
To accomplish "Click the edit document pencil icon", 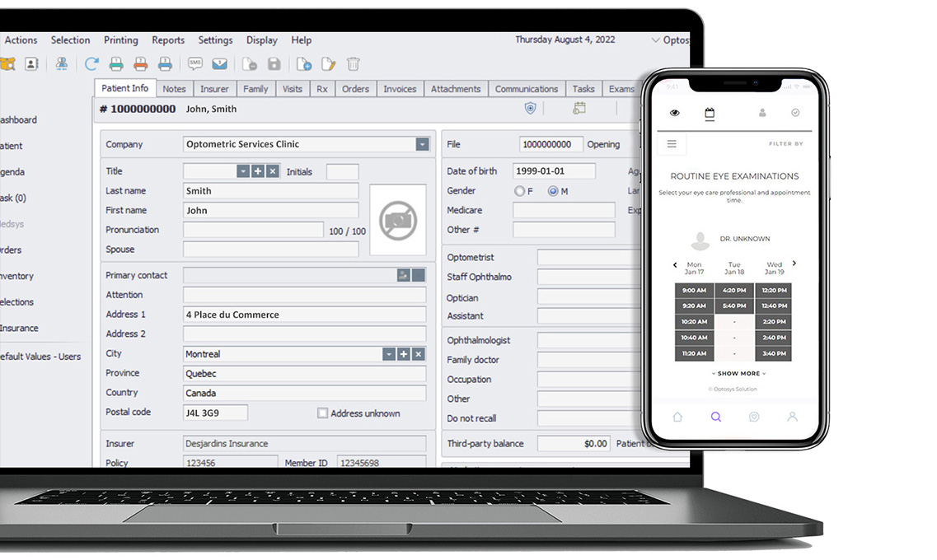I will 329,64.
